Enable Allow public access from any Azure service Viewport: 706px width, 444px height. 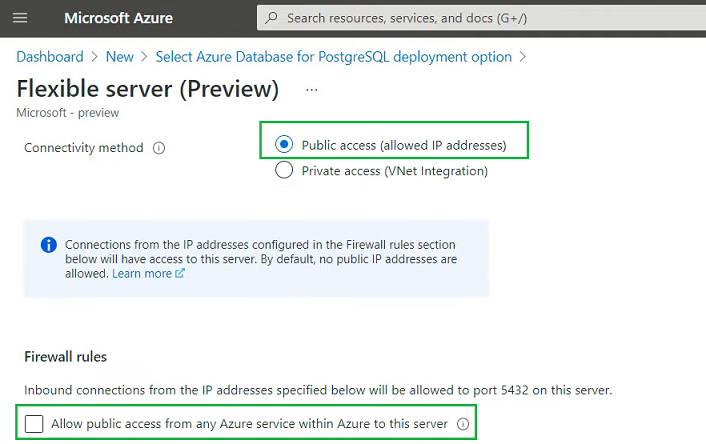tap(34, 424)
